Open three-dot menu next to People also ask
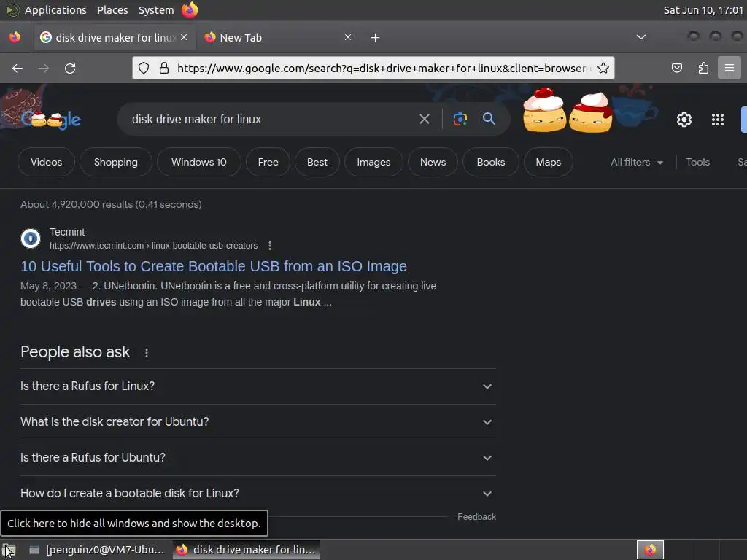The height and width of the screenshot is (560, 747). (146, 353)
